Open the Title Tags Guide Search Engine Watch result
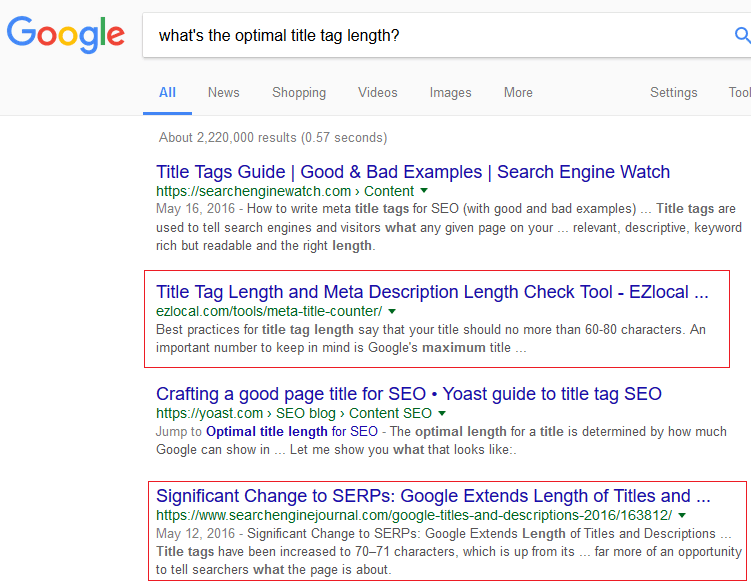 point(413,172)
